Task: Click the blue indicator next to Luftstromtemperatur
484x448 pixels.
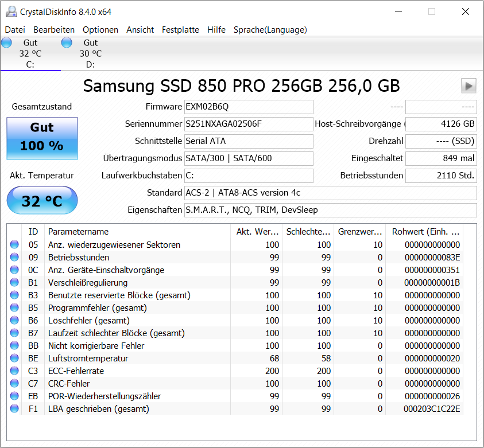Action: coord(14,358)
